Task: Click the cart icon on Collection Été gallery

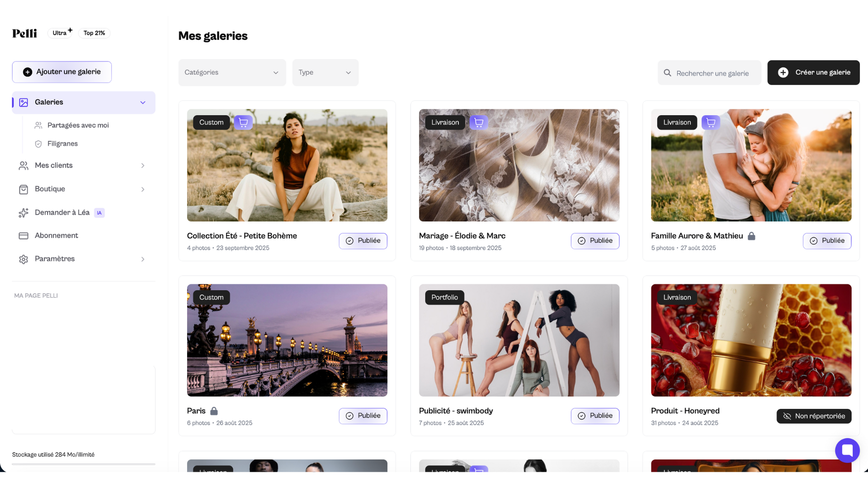Action: click(243, 122)
